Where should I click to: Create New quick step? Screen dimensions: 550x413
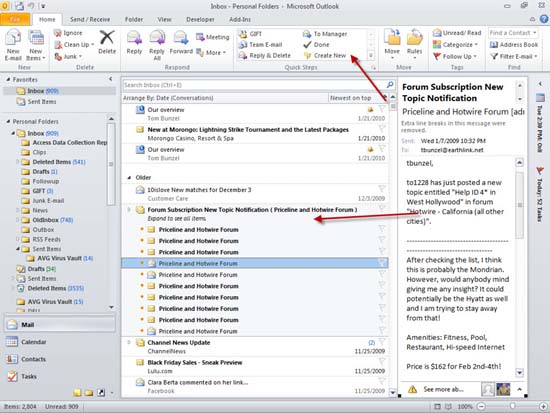(325, 55)
